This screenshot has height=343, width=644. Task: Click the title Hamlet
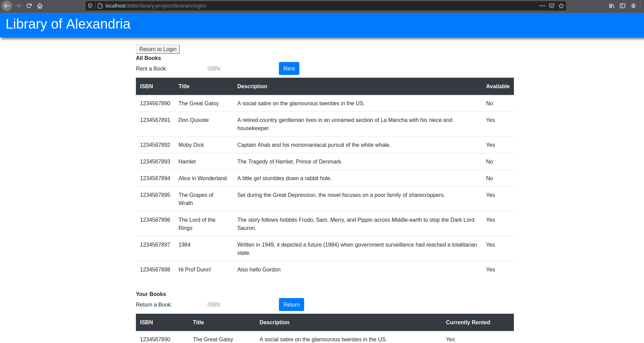pos(187,162)
